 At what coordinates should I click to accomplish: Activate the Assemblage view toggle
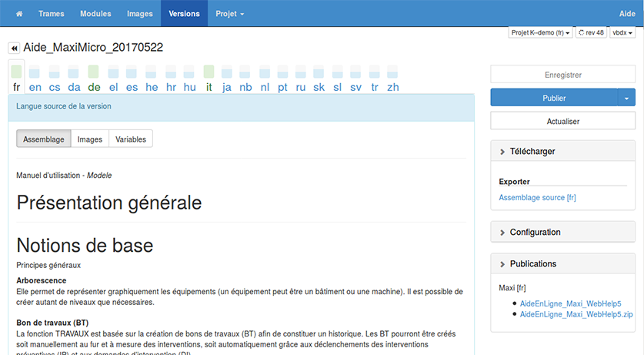(x=44, y=139)
